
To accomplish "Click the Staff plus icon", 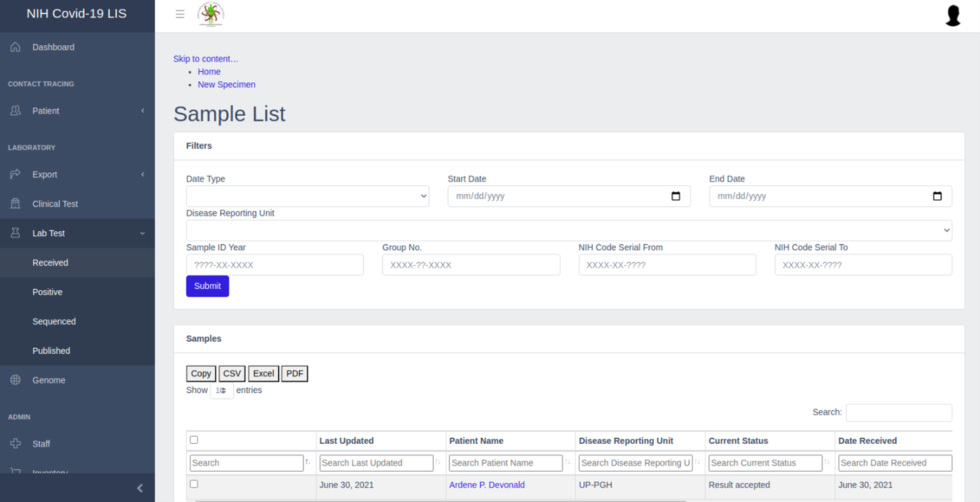I will 16,444.
